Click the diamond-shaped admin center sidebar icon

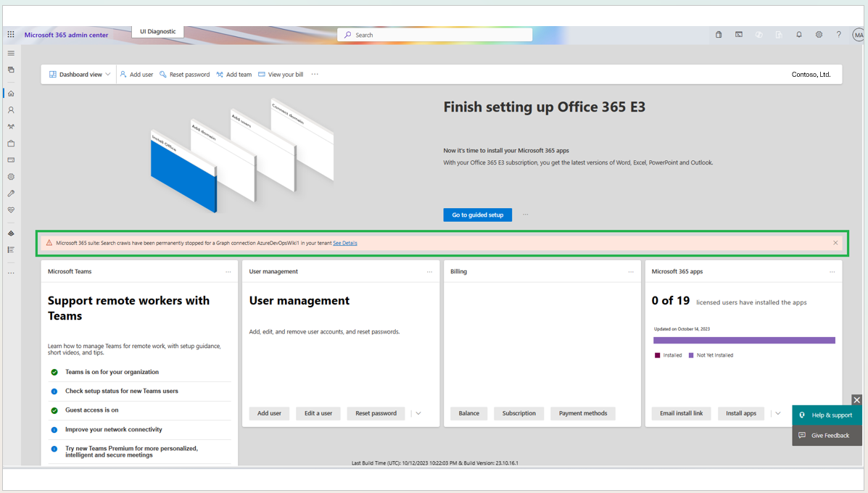[11, 233]
